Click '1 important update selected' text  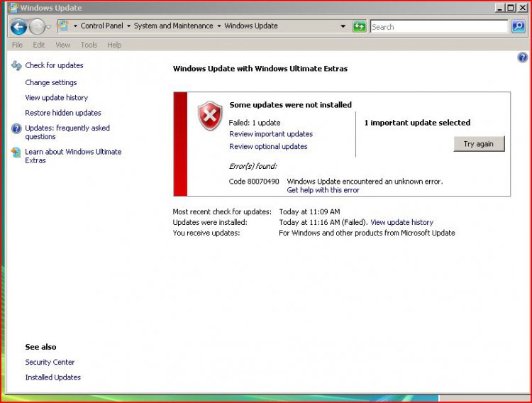click(x=417, y=123)
